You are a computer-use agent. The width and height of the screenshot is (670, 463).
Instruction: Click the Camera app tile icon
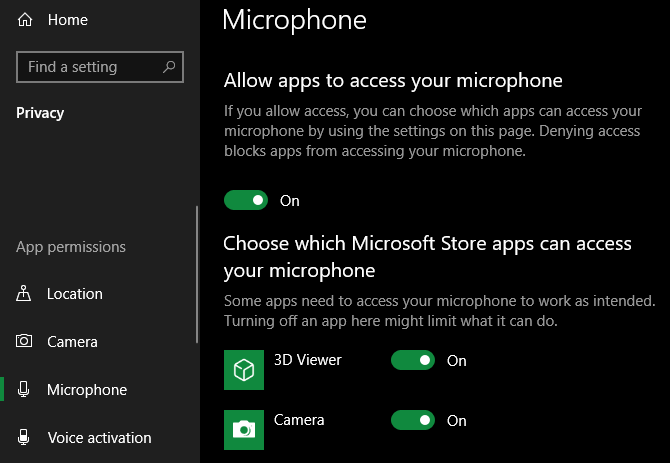tap(243, 428)
